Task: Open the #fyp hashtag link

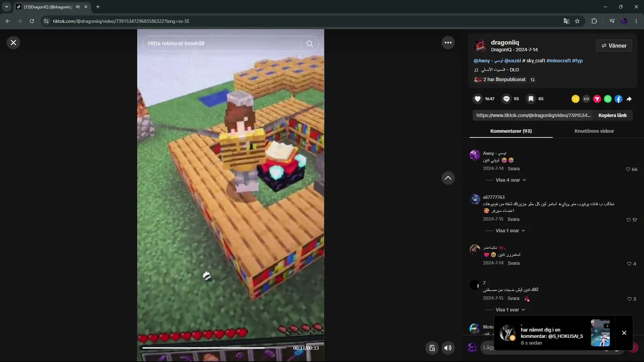Action: (578, 61)
